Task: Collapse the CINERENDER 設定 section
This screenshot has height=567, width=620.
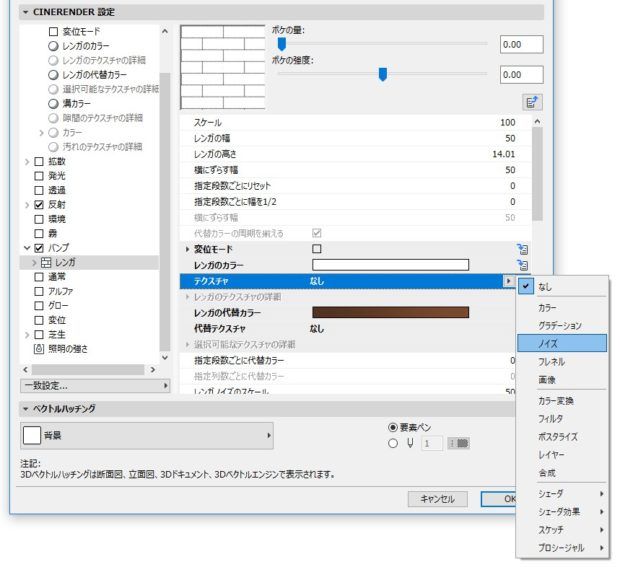Action: click(26, 12)
